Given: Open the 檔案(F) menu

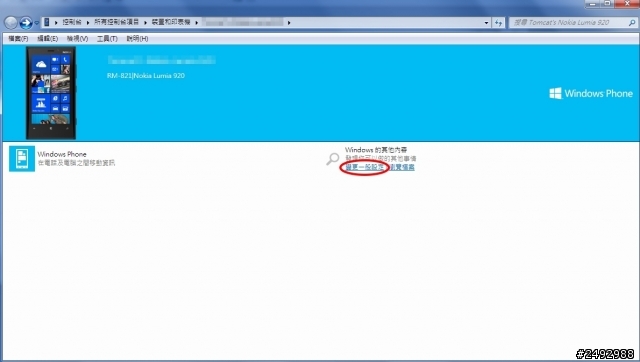Looking at the screenshot, I should click(x=18, y=39).
